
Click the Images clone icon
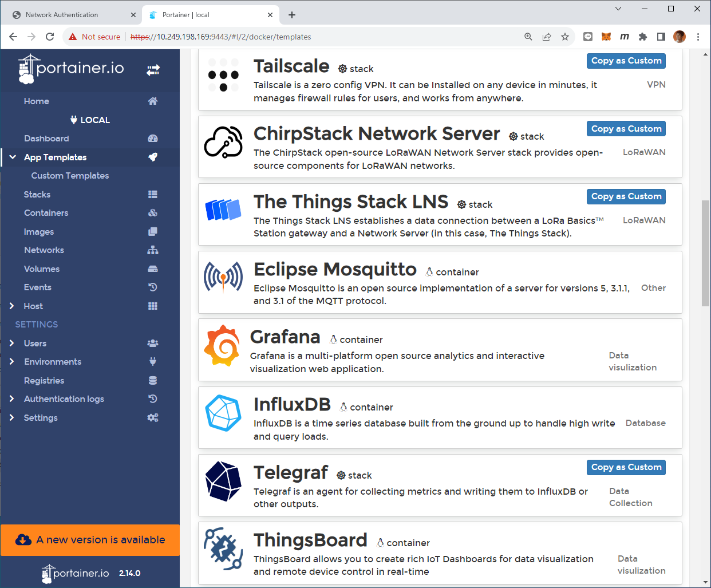pos(153,231)
